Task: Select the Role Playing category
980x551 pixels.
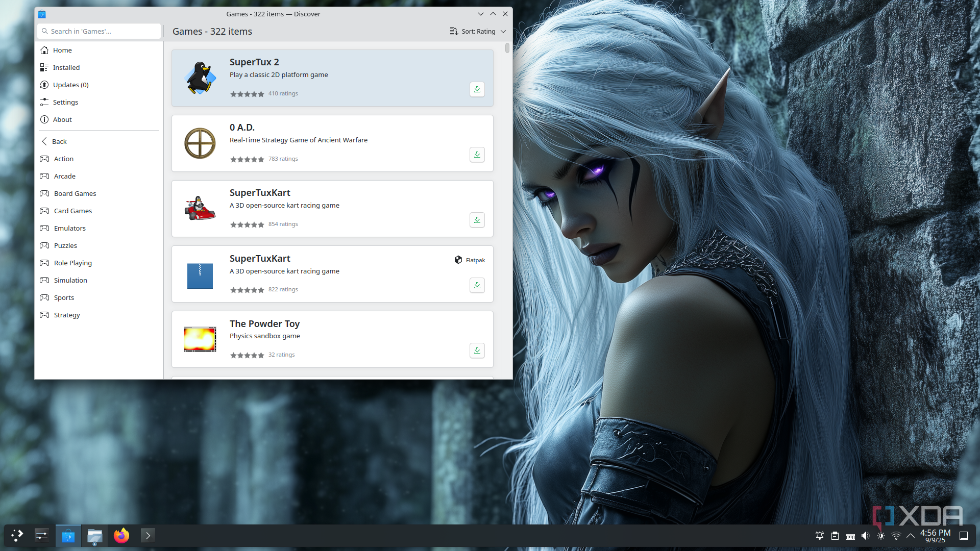Action: click(99, 263)
